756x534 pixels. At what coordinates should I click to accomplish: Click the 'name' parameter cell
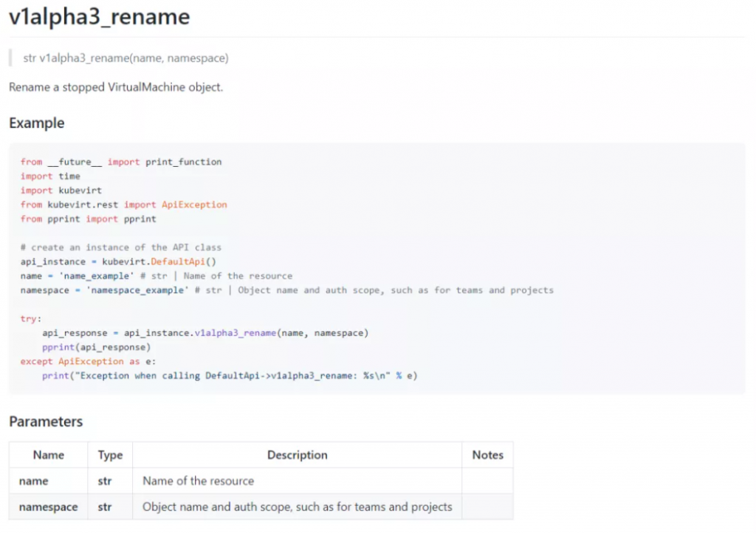click(48, 481)
